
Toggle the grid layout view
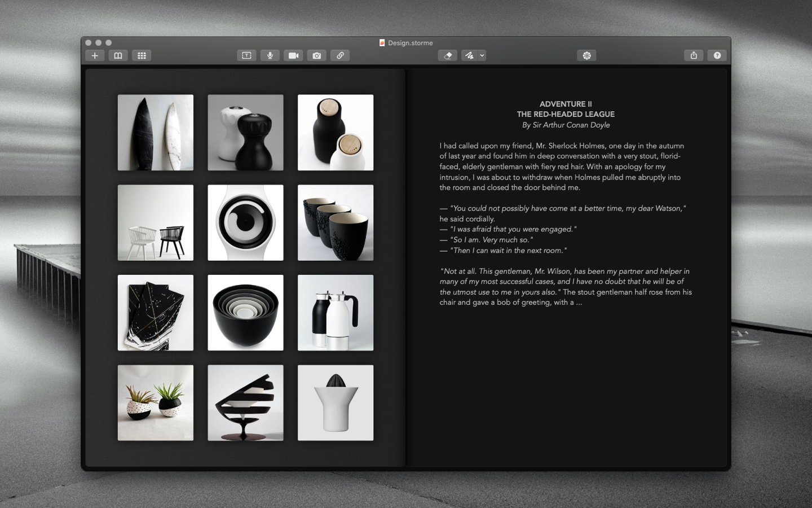(x=142, y=55)
